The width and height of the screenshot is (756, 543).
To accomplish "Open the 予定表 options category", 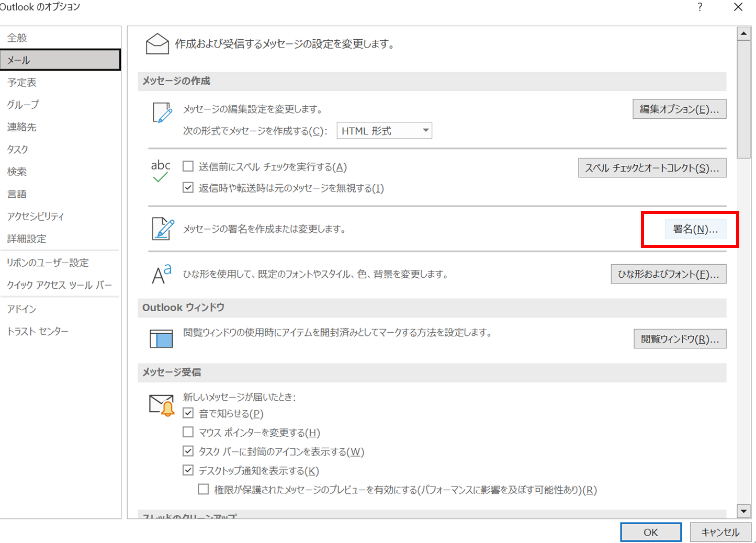I will pos(60,82).
